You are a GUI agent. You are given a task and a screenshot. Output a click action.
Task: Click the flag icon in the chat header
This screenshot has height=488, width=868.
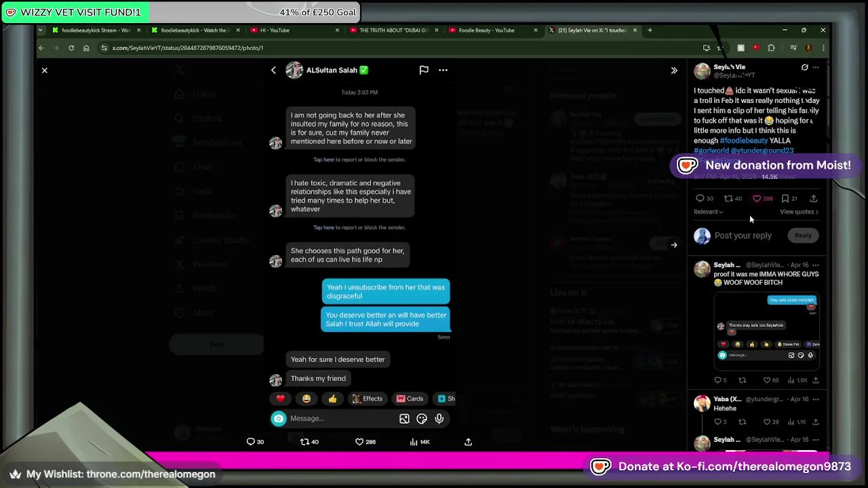click(424, 70)
